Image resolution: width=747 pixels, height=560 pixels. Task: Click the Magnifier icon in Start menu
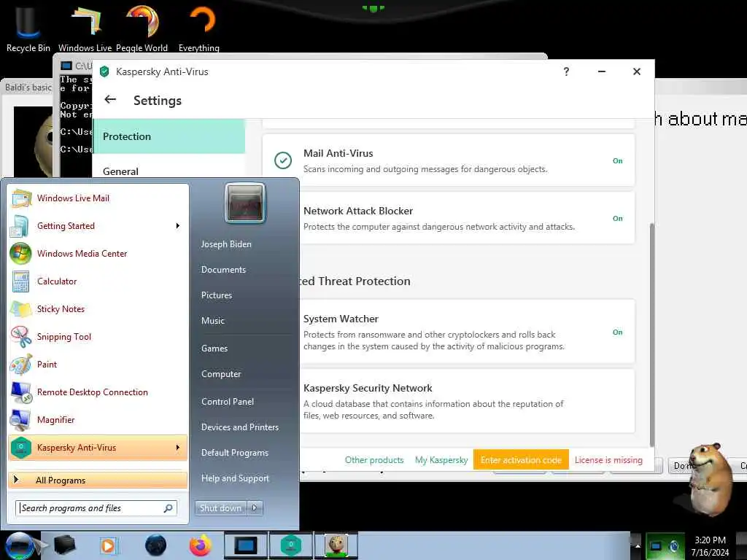coord(20,419)
